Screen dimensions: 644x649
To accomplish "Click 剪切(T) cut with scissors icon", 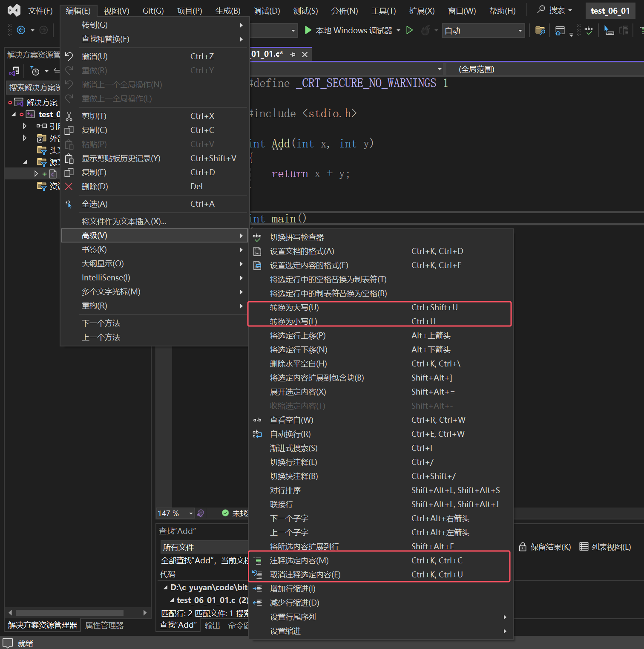I will (154, 116).
